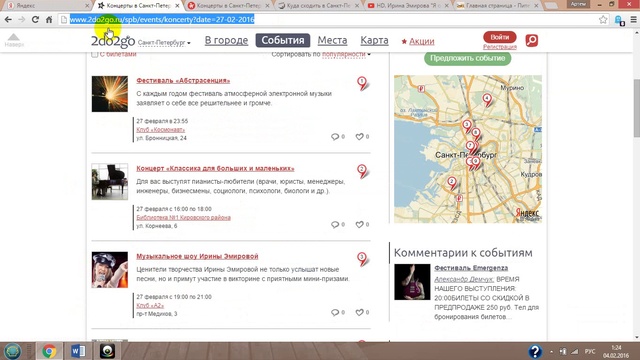Open Windows Start button
Viewport: 640px width, 360px height.
[x=12, y=351]
